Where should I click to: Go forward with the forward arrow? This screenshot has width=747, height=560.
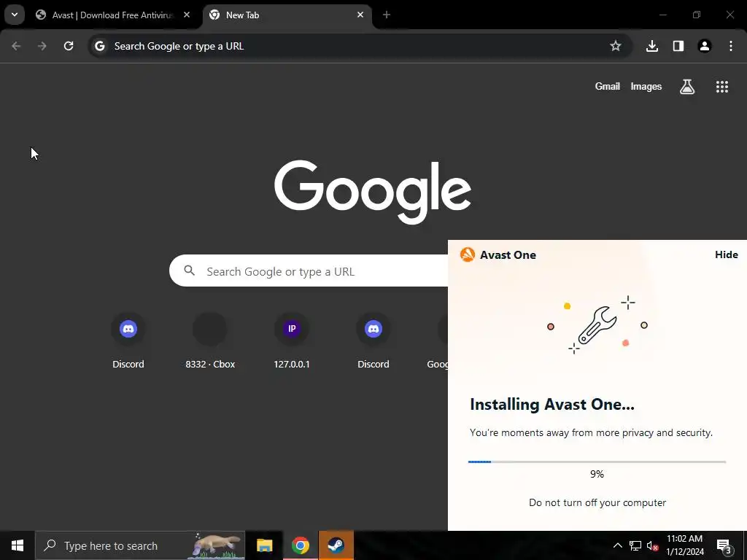42,46
